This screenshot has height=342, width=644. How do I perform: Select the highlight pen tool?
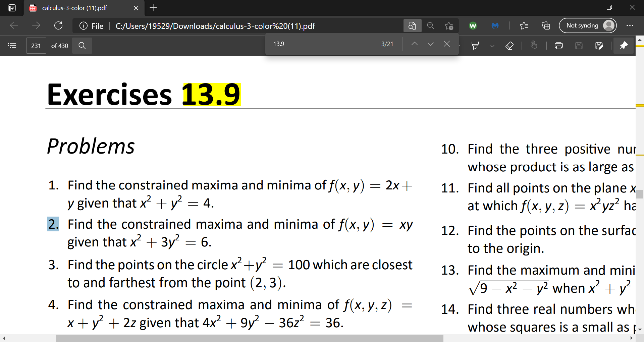click(x=475, y=46)
